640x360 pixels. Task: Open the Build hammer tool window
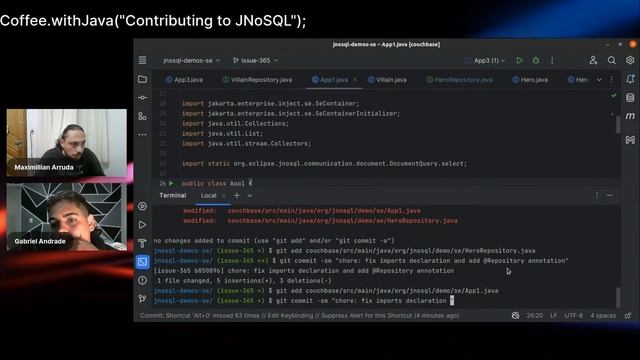pyautogui.click(x=142, y=243)
